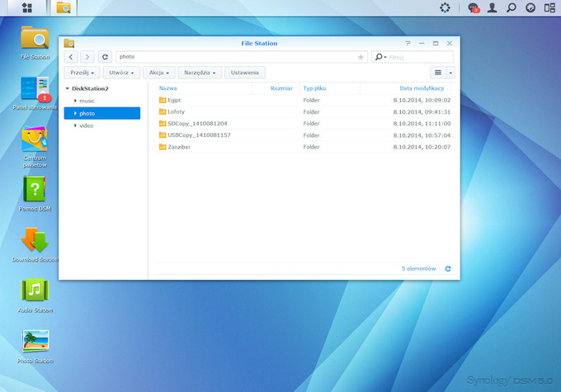561x392 pixels.
Task: Sort by Rozmiar column header
Action: pos(281,88)
